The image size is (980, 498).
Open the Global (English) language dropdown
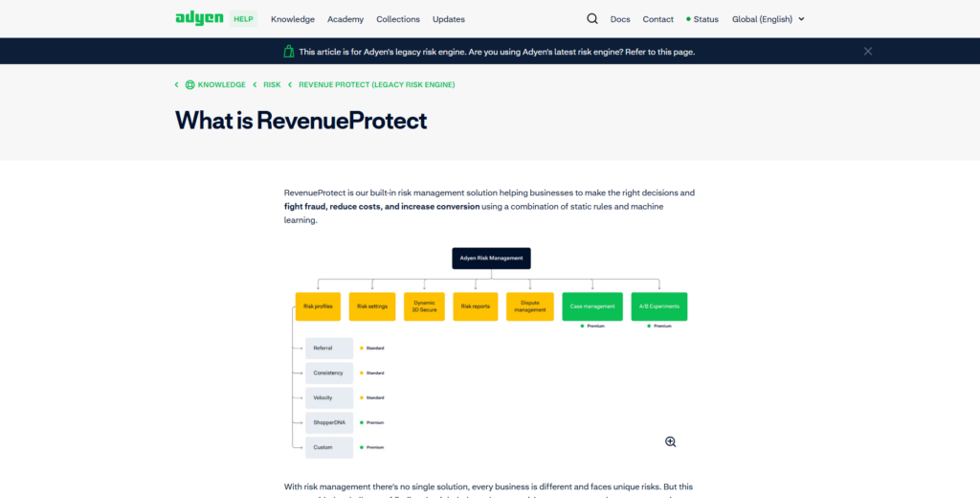[x=768, y=19]
